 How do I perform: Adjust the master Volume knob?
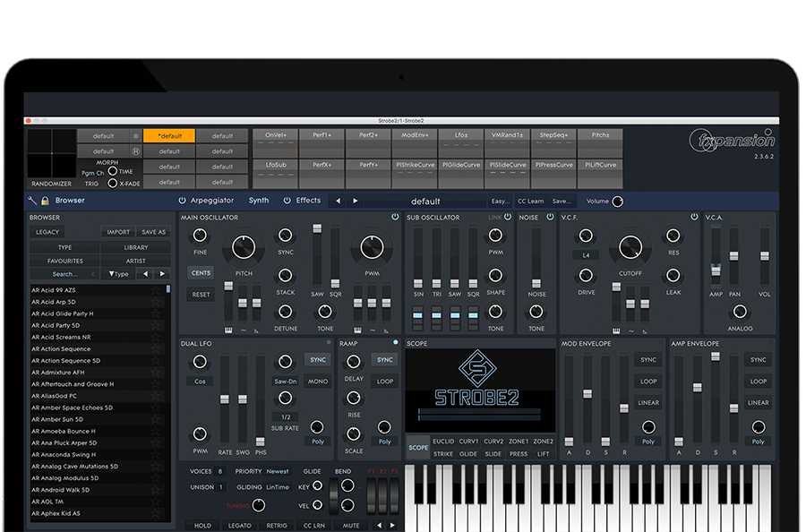pos(618,202)
